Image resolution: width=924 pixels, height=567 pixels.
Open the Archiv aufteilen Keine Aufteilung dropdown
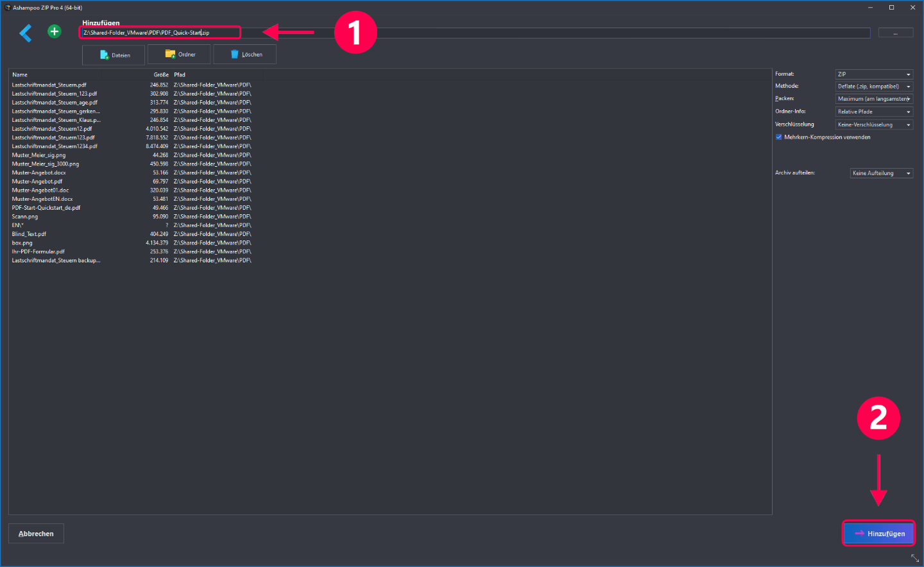882,173
